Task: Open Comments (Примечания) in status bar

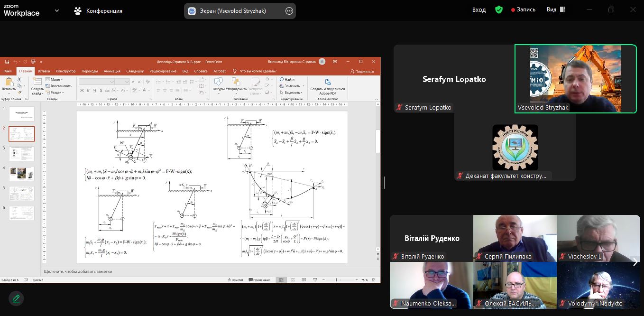Action: 259,280
